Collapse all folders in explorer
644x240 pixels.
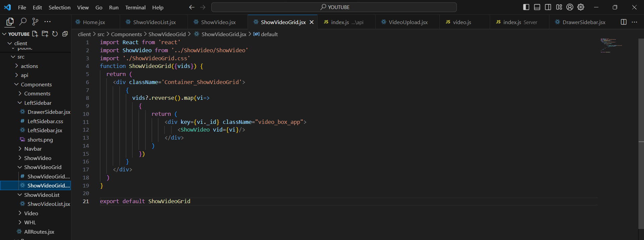point(65,34)
